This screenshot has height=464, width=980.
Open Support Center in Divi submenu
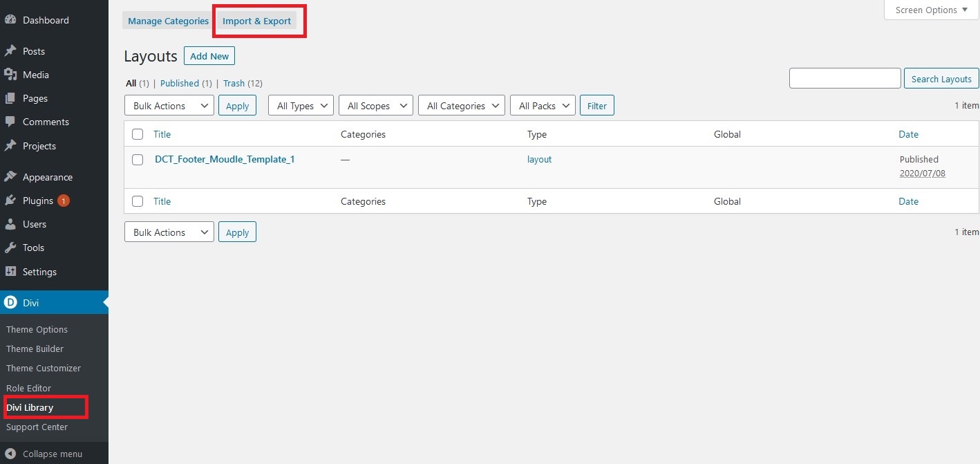tap(37, 427)
